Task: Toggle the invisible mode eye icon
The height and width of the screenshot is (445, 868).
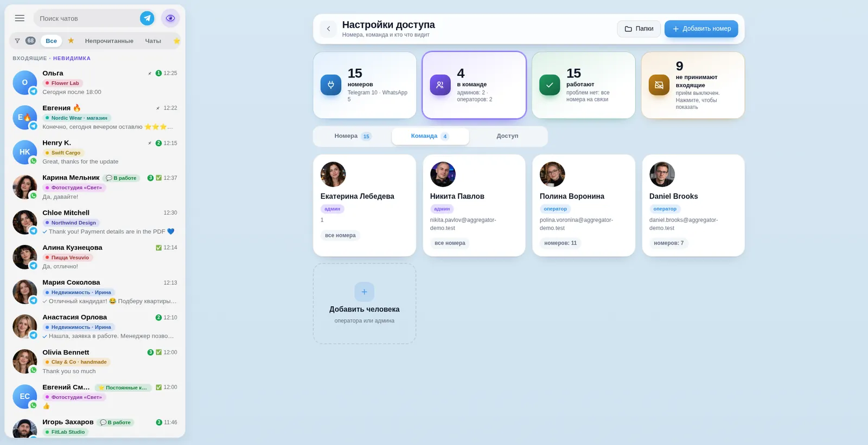Action: click(170, 18)
